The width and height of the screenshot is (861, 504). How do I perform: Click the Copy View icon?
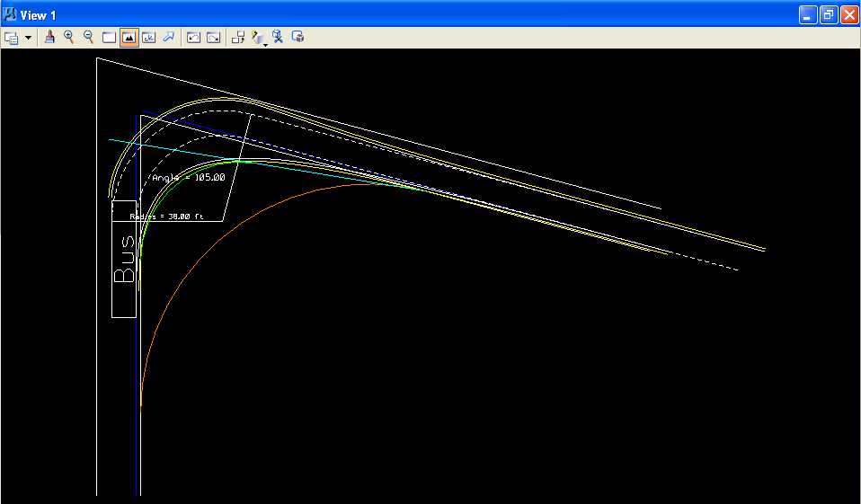point(238,38)
